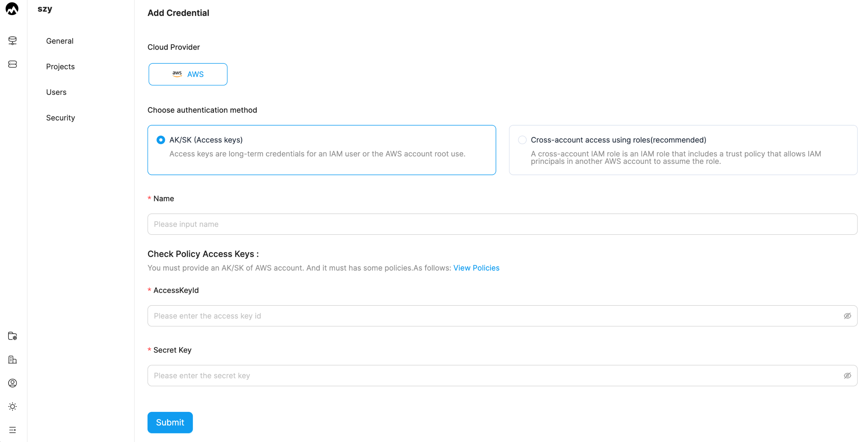
Task: Navigate to the Security menu item
Action: [x=60, y=117]
